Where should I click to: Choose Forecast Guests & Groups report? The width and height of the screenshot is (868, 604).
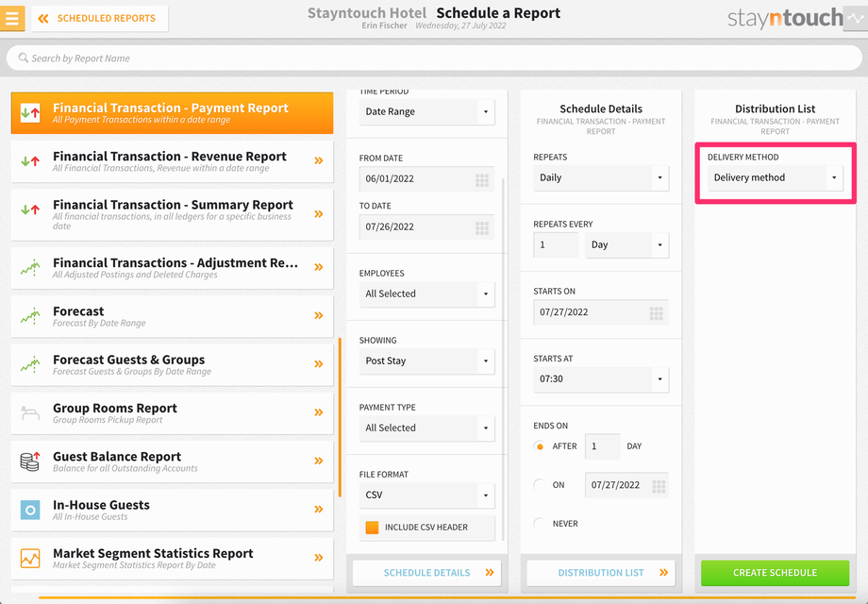[x=172, y=364]
